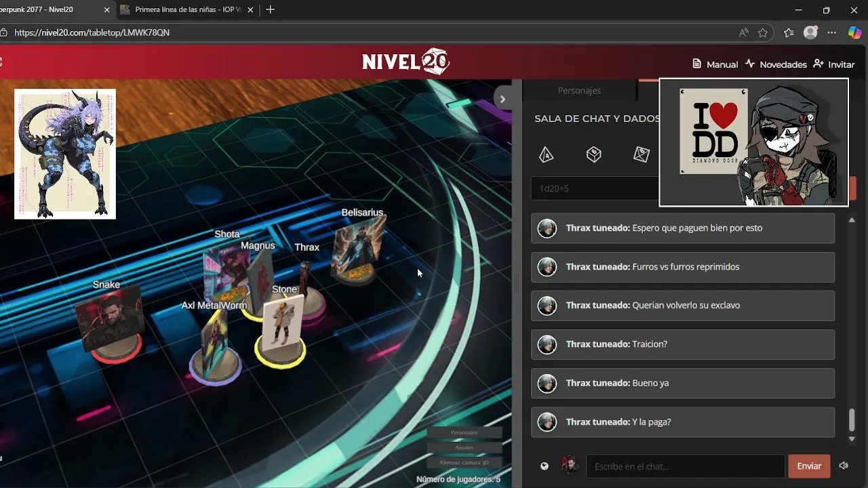
Task: Open browser favorites list icon
Action: pyautogui.click(x=789, y=33)
